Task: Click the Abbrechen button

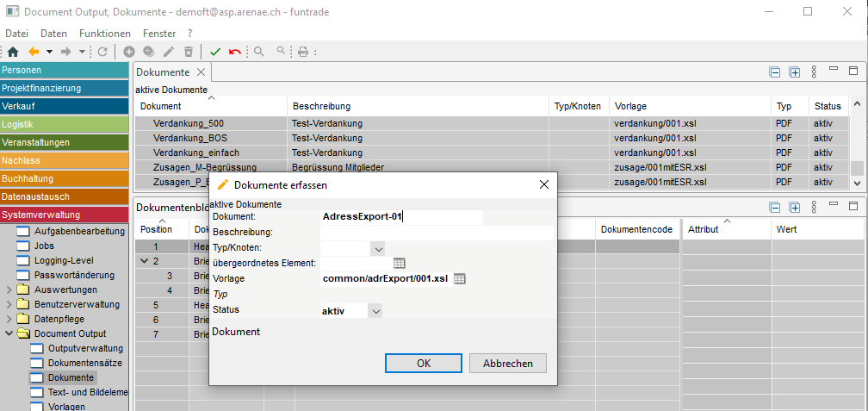Action: [x=507, y=363]
